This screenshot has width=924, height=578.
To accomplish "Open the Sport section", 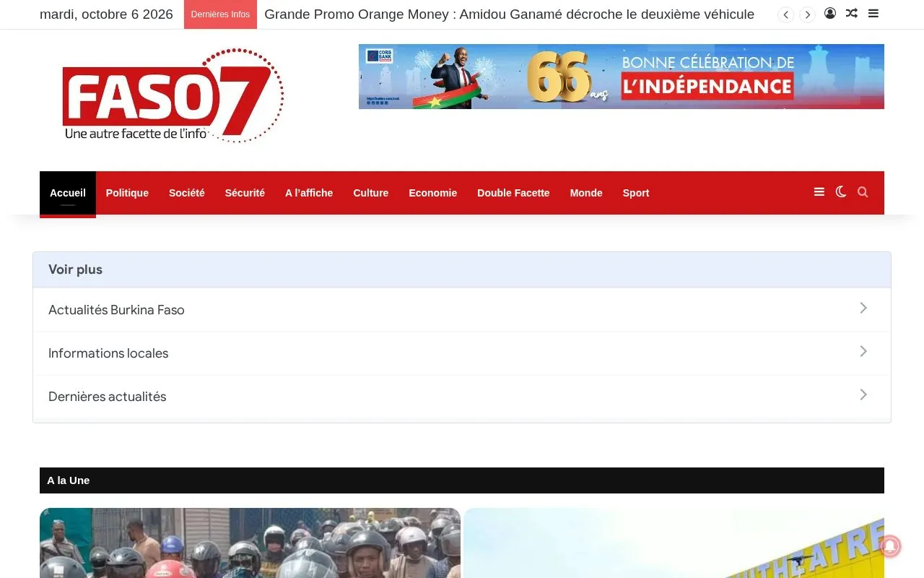I will 636,193.
